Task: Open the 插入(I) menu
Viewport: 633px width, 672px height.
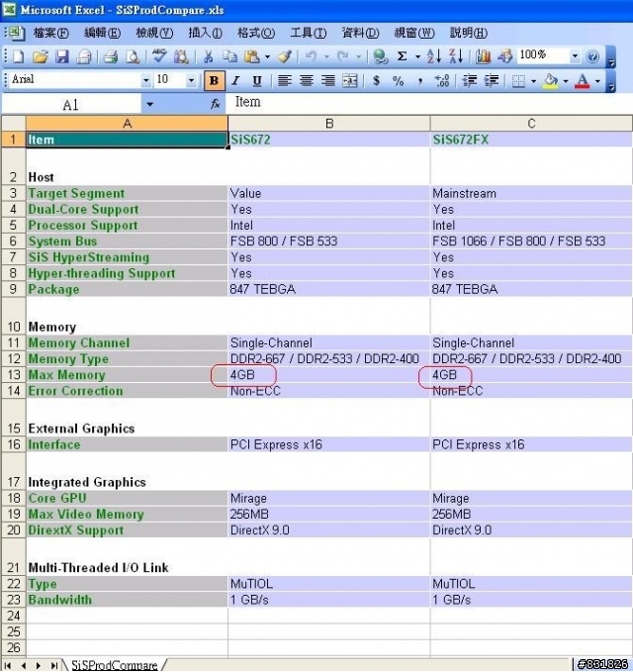Action: 205,33
